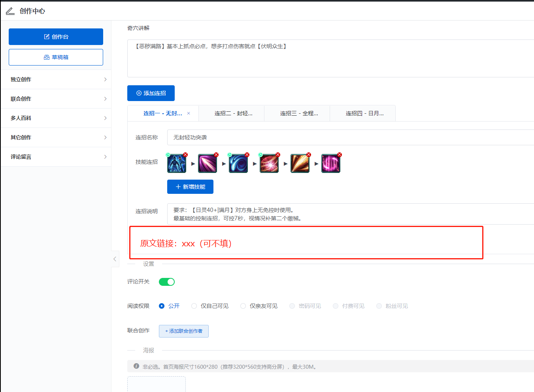Delete the red flame skill via its X badge

pyautogui.click(x=278, y=155)
